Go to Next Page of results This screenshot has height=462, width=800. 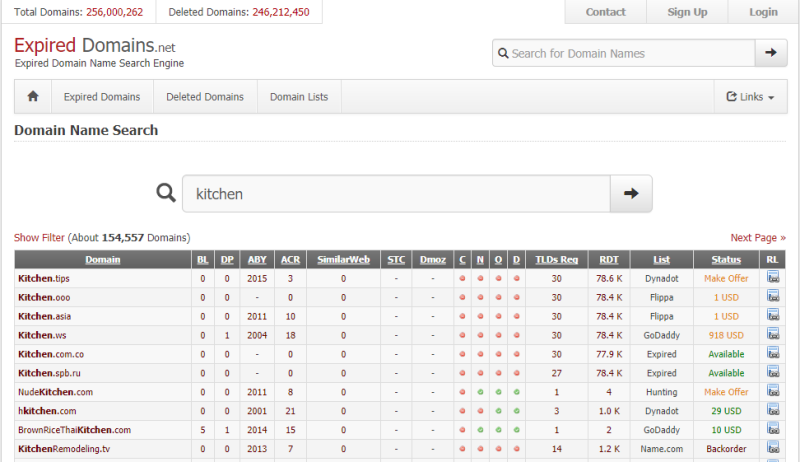tap(758, 238)
